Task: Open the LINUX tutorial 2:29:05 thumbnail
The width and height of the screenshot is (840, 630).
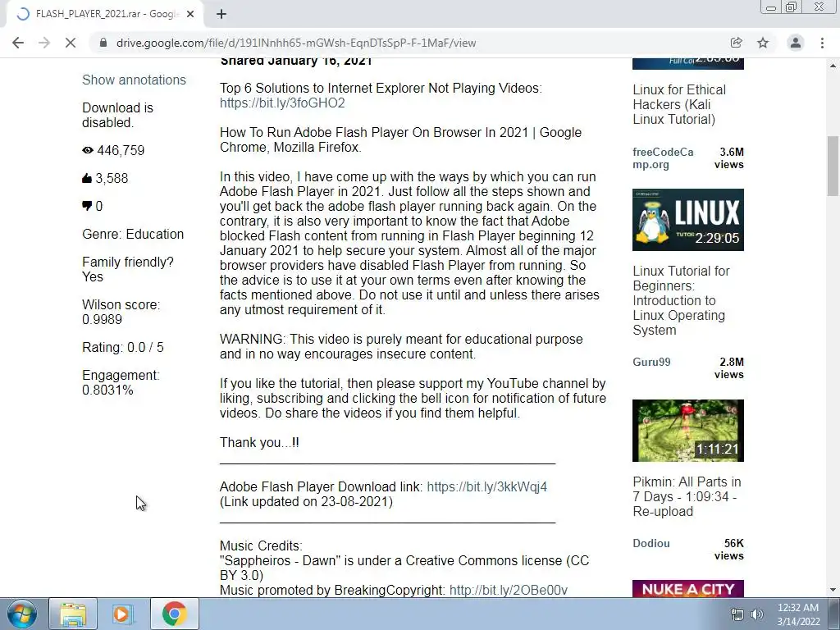Action: (x=688, y=220)
